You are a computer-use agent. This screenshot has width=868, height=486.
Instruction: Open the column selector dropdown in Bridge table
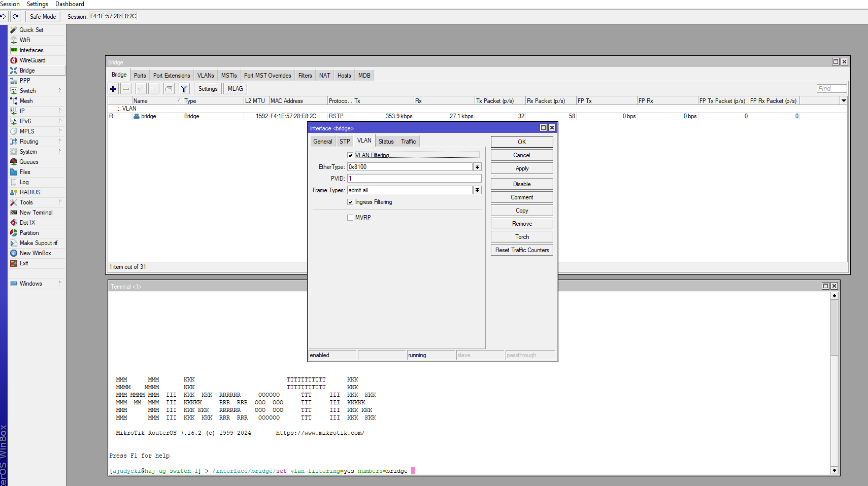844,101
